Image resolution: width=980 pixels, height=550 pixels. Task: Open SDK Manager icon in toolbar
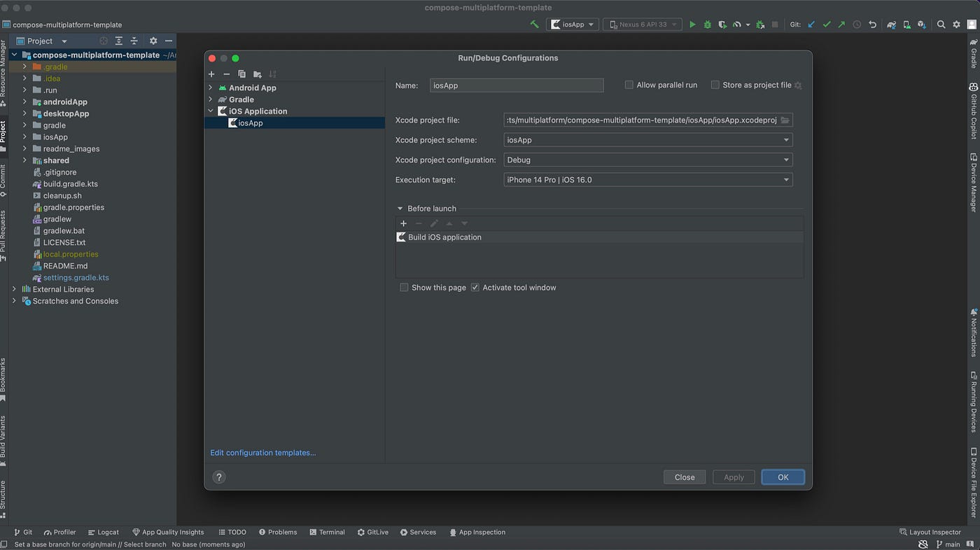921,24
